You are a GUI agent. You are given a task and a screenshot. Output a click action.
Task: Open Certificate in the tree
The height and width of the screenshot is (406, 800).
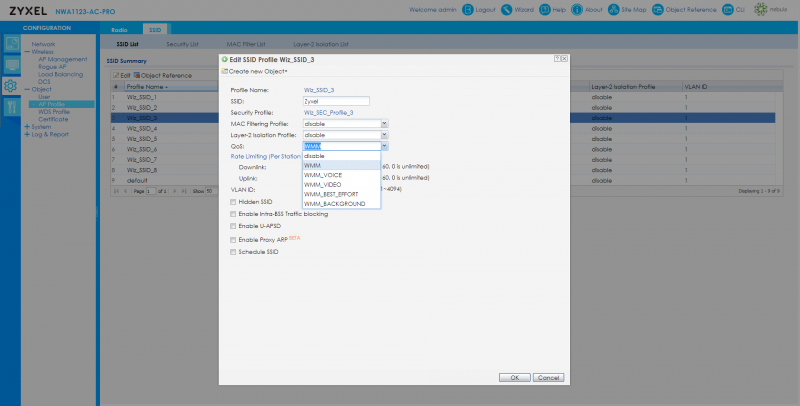pos(53,119)
